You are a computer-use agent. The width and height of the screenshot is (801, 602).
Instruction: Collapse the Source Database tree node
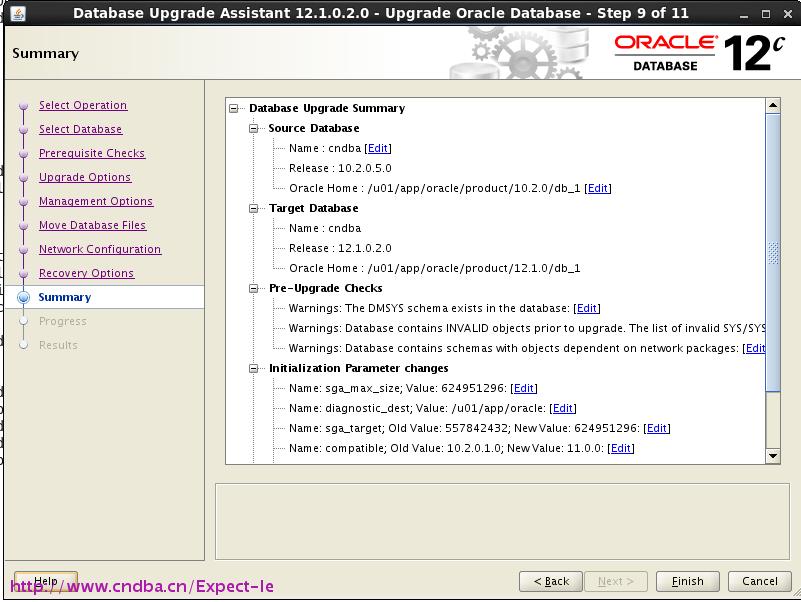tap(253, 128)
